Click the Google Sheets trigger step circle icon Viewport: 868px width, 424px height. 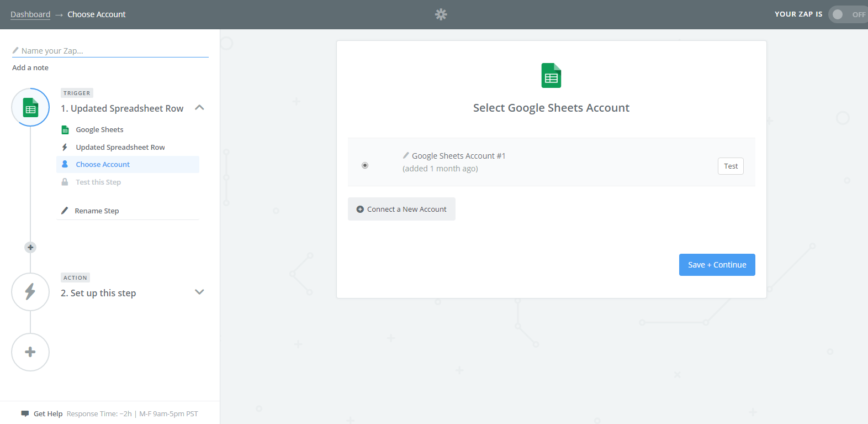pyautogui.click(x=30, y=107)
